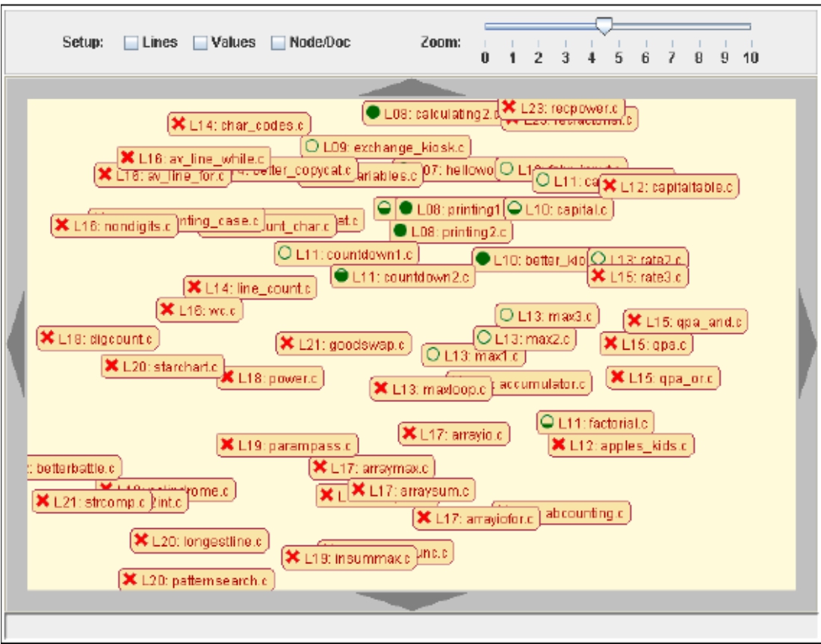Select the L17: arrayiofor.c node
821x644 pixels.
(476, 518)
